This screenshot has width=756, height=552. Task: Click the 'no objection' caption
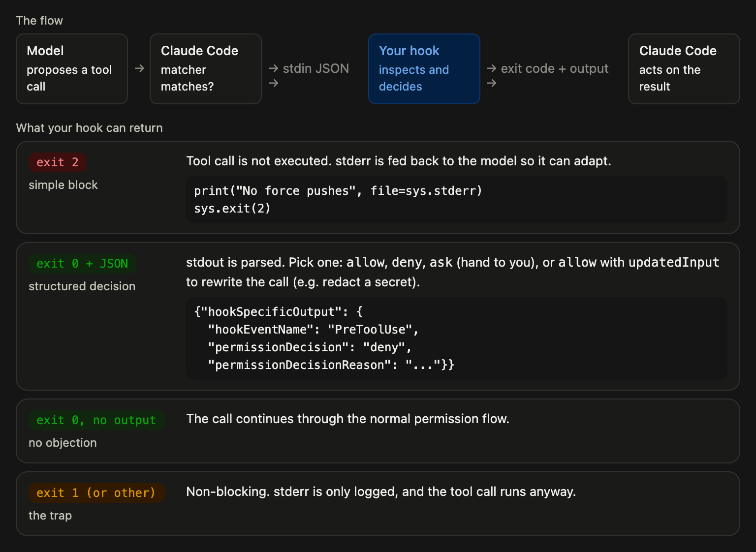click(x=63, y=443)
